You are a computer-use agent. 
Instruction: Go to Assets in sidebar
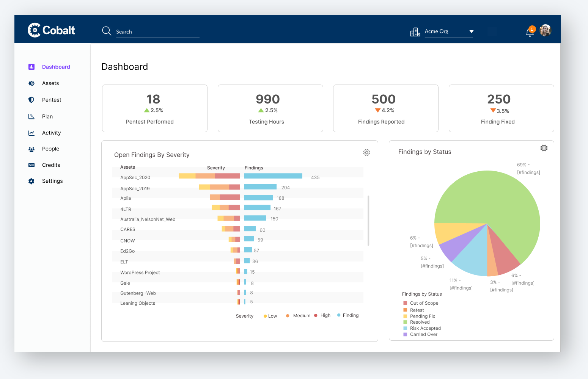pos(50,83)
